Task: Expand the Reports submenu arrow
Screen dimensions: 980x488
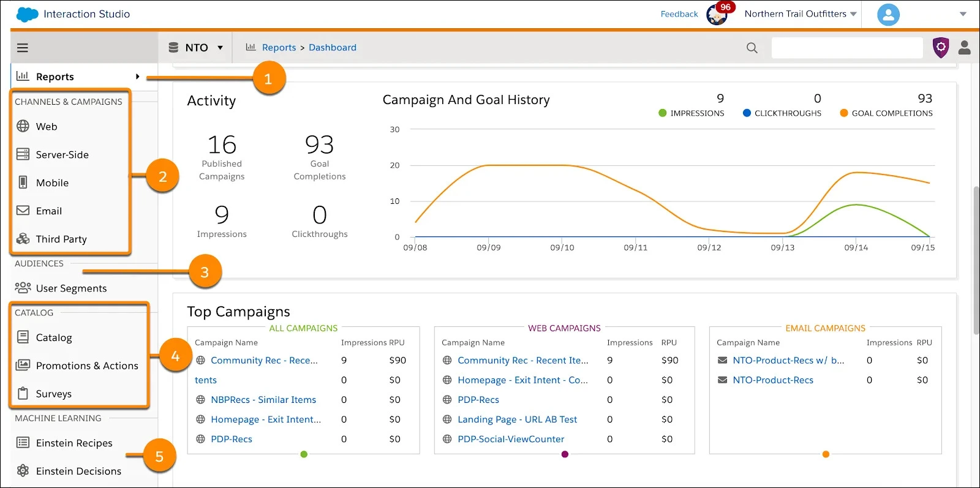Action: [137, 77]
